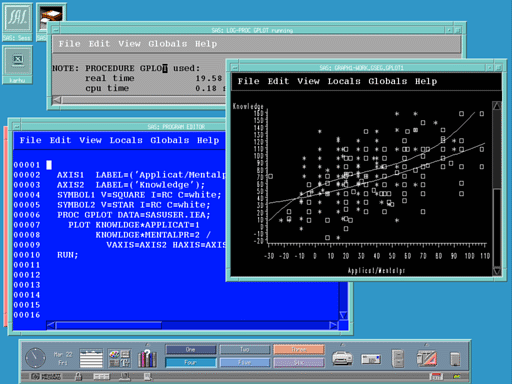
Task: Click PROC GPLOT DATA=SASUSER.IEA; on line 00006
Action: (x=134, y=215)
